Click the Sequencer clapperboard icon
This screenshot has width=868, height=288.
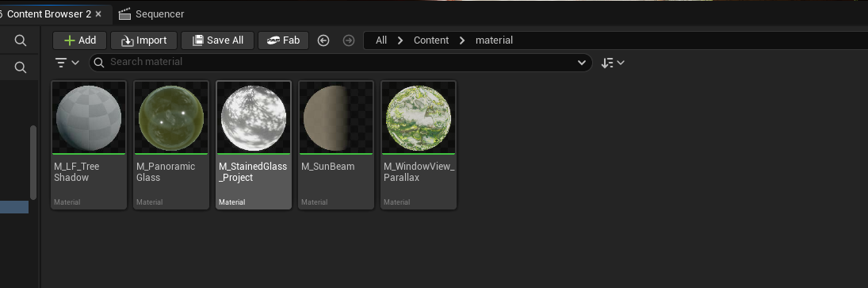click(124, 13)
